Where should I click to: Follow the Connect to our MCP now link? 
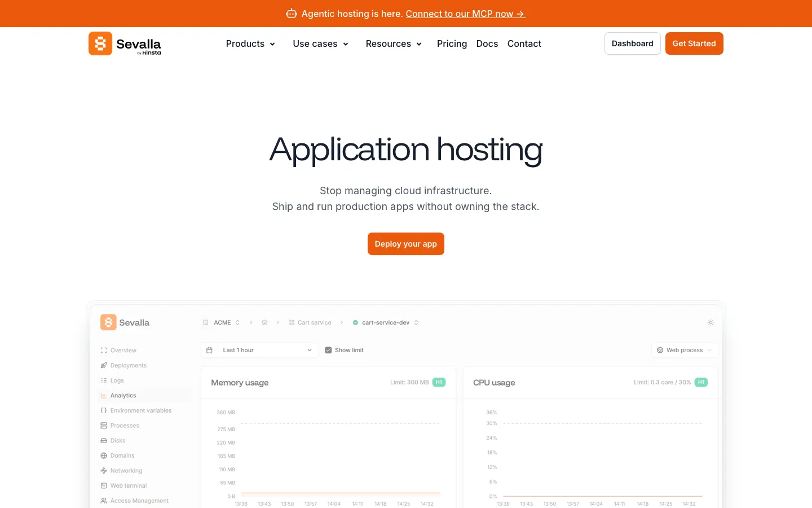(465, 14)
